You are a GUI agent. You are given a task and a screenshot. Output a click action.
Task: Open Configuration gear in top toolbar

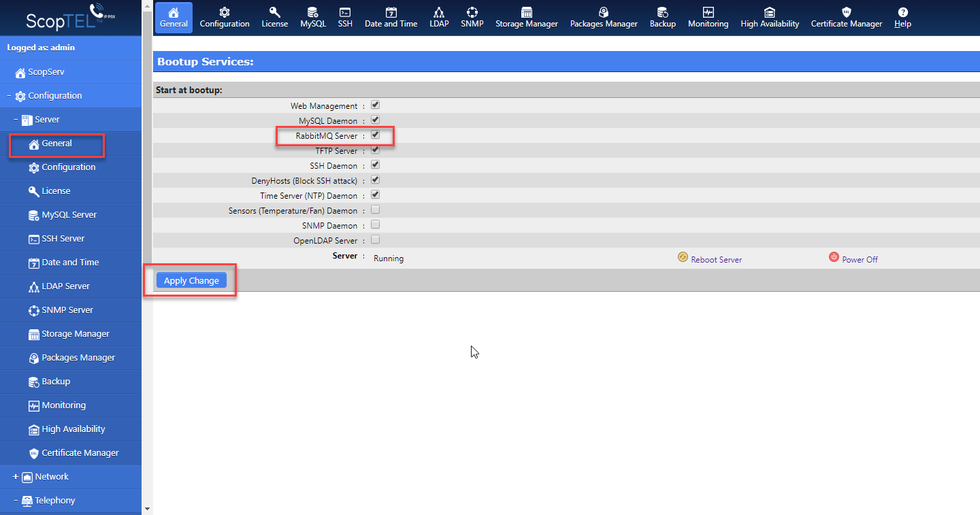(x=225, y=18)
